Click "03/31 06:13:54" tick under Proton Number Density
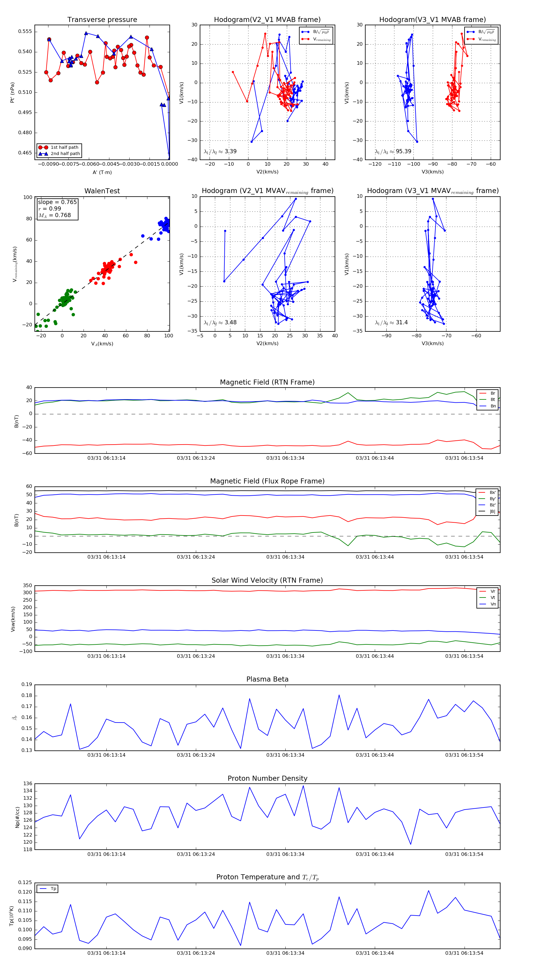Viewport: 535px width, 980px height. [464, 854]
